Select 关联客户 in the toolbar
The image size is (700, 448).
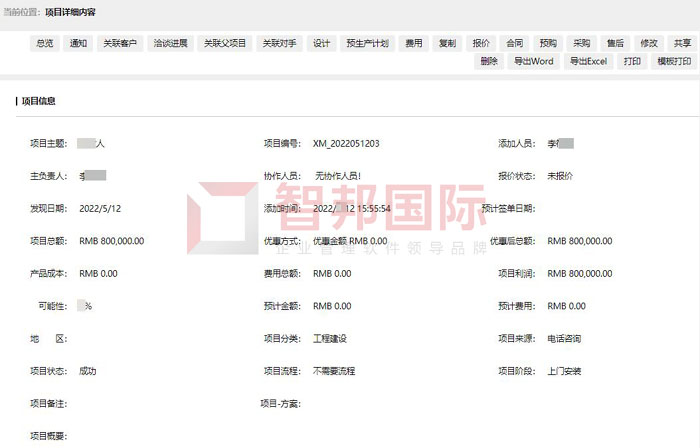[x=120, y=44]
